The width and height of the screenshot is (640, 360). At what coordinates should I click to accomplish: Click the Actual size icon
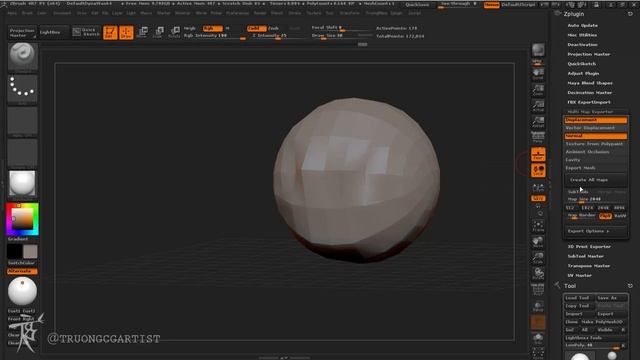coord(538,106)
